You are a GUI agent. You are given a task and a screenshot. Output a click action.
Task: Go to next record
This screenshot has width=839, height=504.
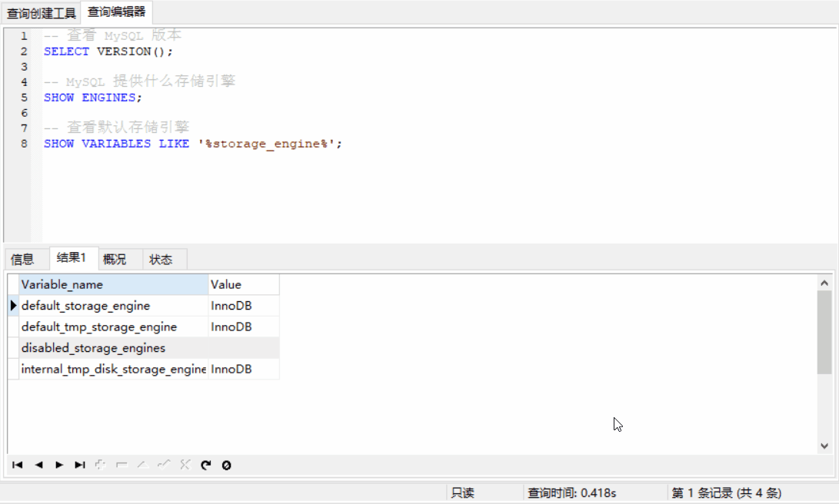coord(59,465)
